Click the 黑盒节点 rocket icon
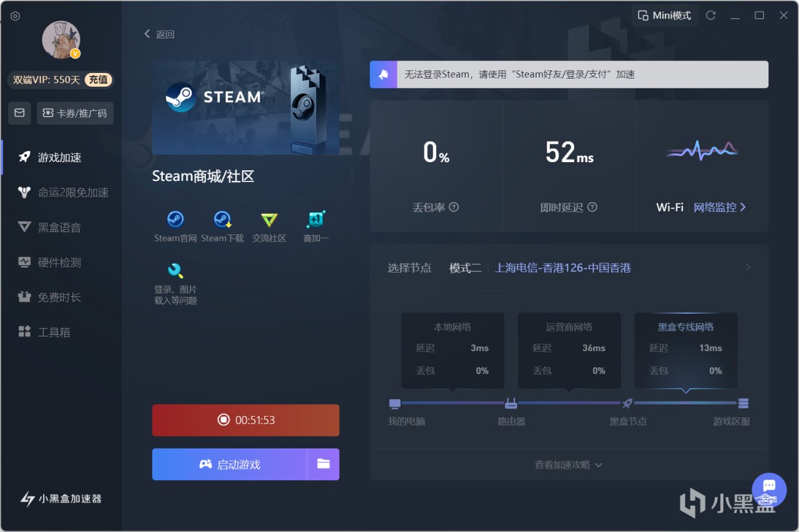The height and width of the screenshot is (532, 799). pyautogui.click(x=628, y=403)
